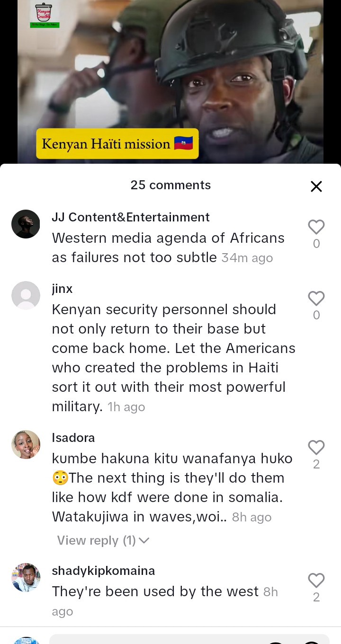341x644 pixels.
Task: Tap the Kenyan Crucible logo on video
Action: pyautogui.click(x=44, y=15)
